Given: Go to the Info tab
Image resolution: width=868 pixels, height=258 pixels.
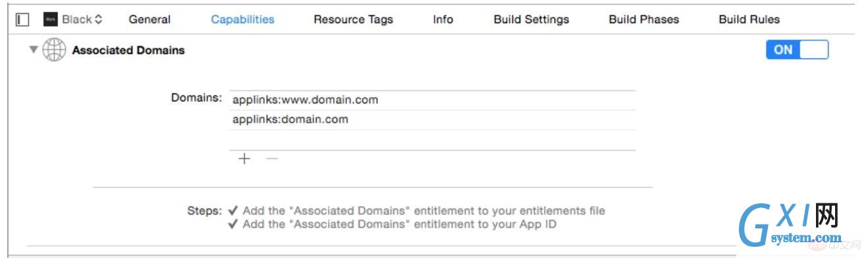Looking at the screenshot, I should coord(443,20).
